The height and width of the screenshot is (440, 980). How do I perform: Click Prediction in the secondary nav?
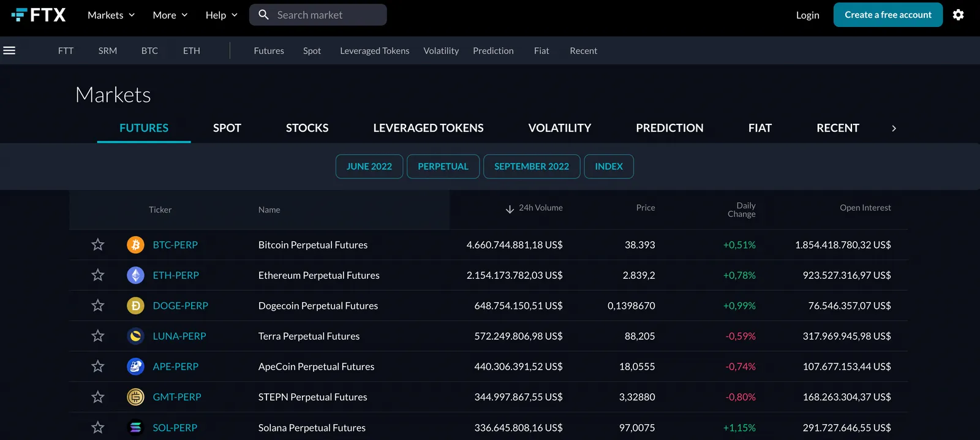point(493,51)
